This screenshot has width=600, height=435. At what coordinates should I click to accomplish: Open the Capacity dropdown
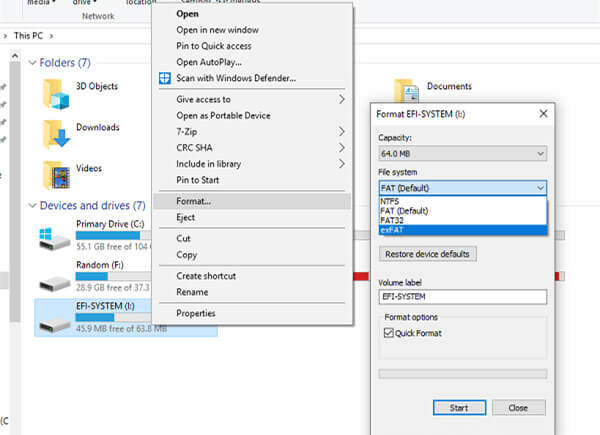462,153
